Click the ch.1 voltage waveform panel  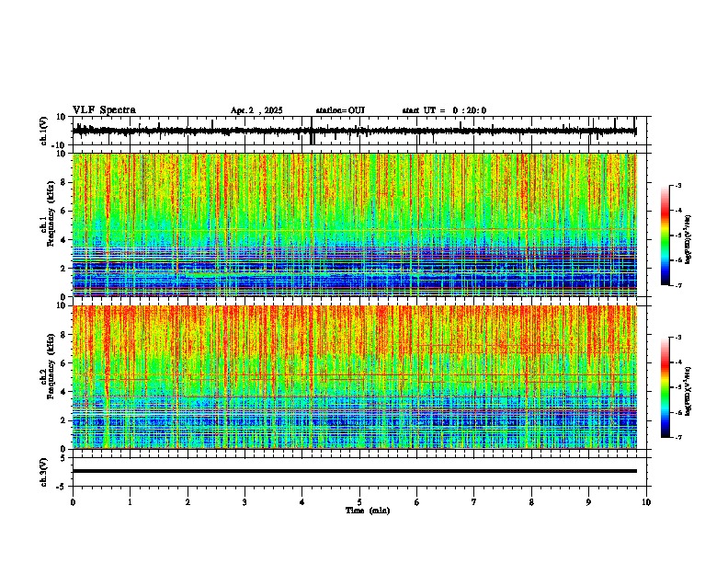359,131
